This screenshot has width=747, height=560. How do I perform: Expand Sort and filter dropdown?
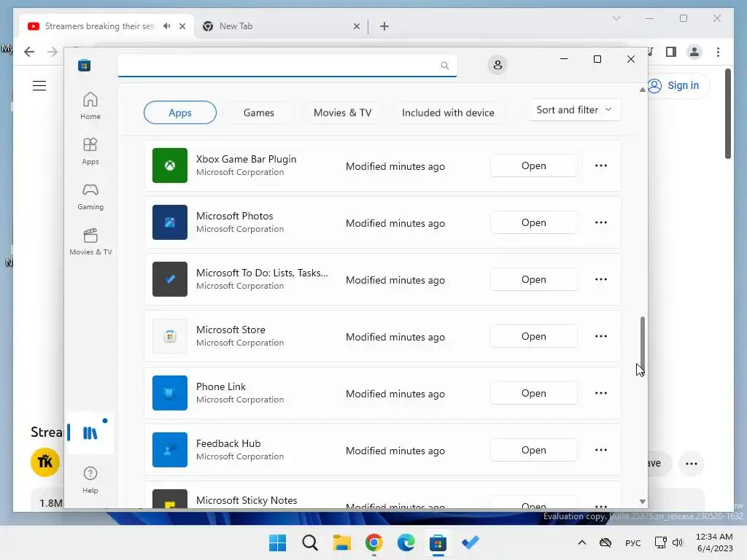[x=574, y=110]
